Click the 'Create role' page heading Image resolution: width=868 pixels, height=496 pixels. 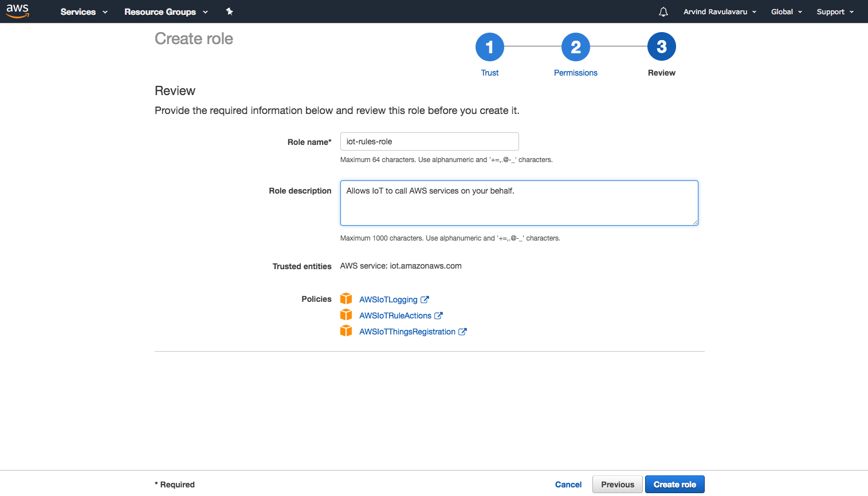(194, 38)
